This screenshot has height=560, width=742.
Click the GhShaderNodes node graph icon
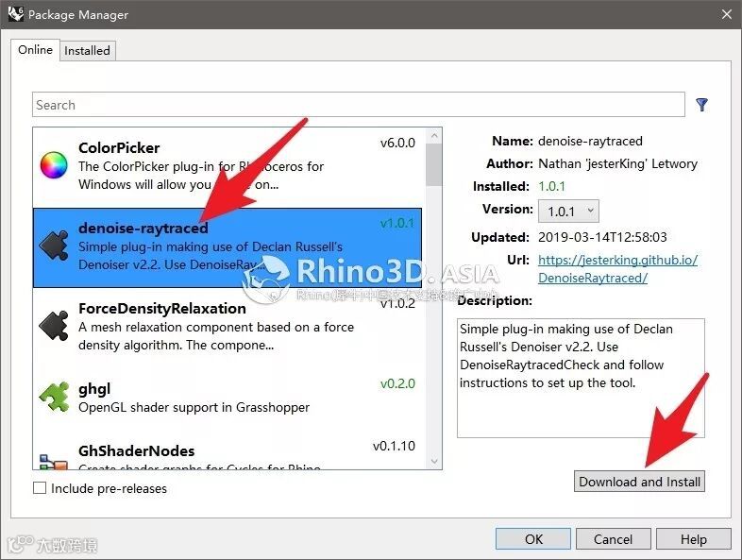tap(54, 461)
